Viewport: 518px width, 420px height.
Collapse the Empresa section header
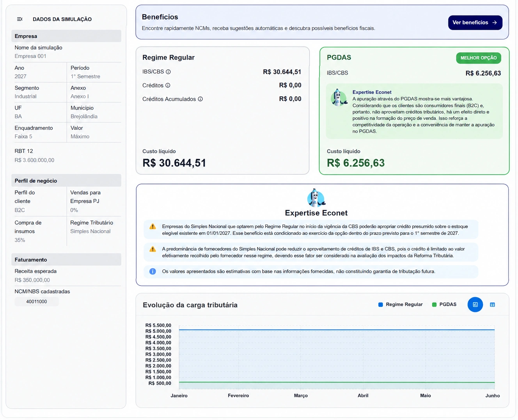click(x=66, y=36)
